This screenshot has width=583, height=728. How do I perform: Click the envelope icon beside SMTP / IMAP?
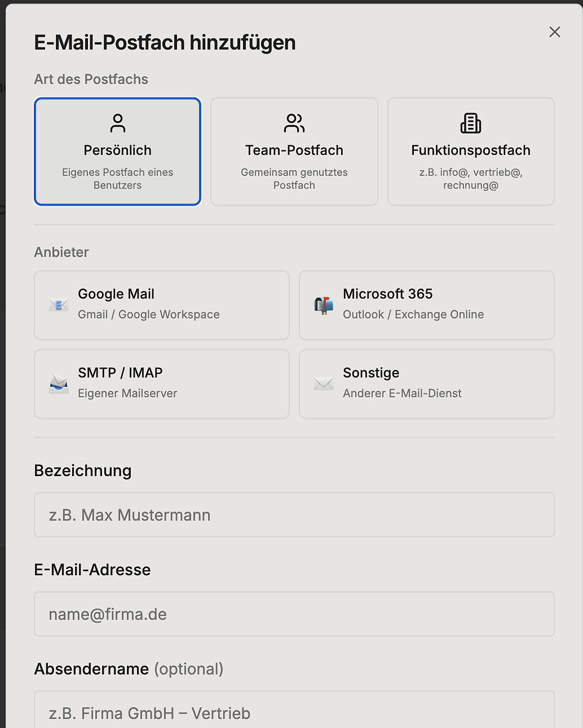58,384
